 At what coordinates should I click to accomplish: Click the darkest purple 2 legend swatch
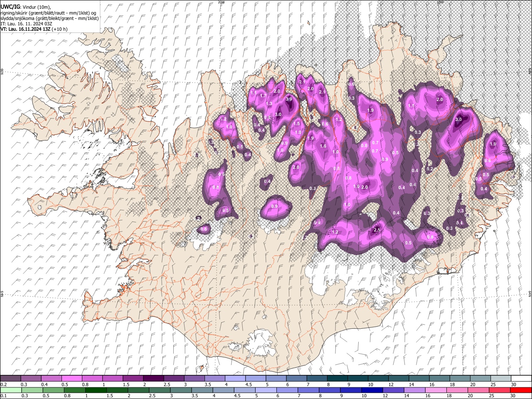153,378
